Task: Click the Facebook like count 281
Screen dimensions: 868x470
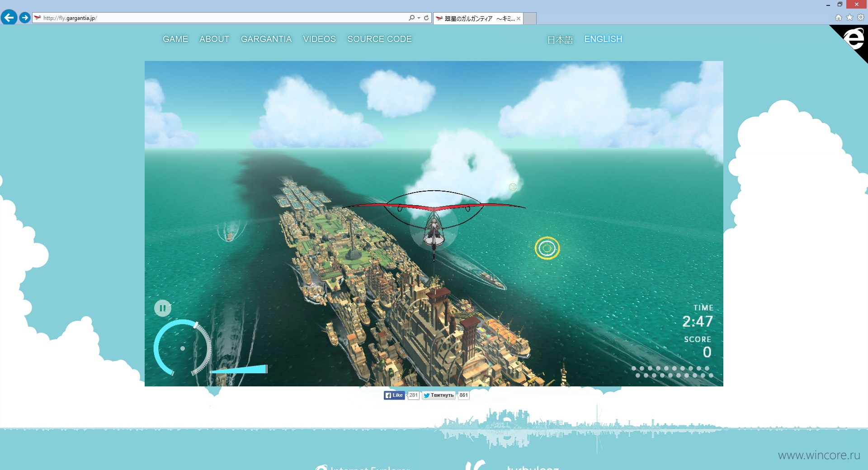Action: pyautogui.click(x=413, y=395)
